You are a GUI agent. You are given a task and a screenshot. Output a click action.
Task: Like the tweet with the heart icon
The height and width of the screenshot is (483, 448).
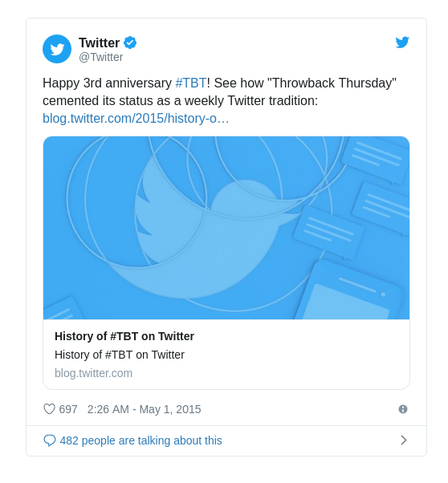[x=49, y=409]
